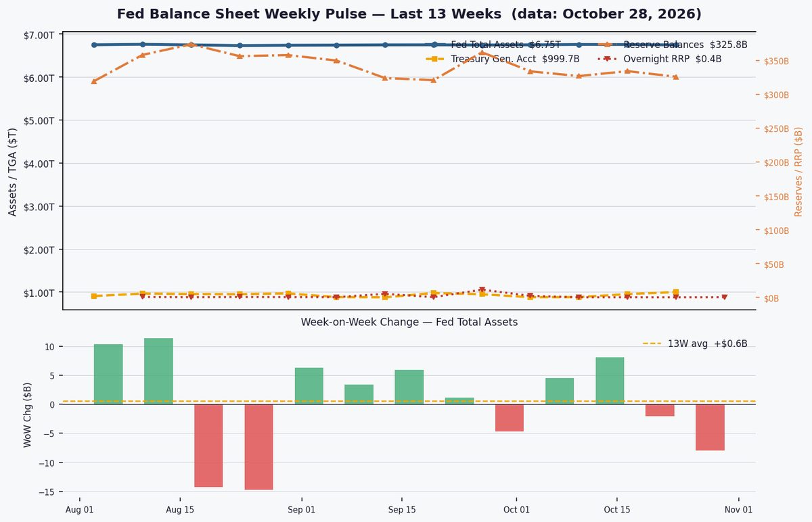Image resolution: width=812 pixels, height=522 pixels.
Task: Select the 'Sep 15' date label
Action: coord(401,509)
